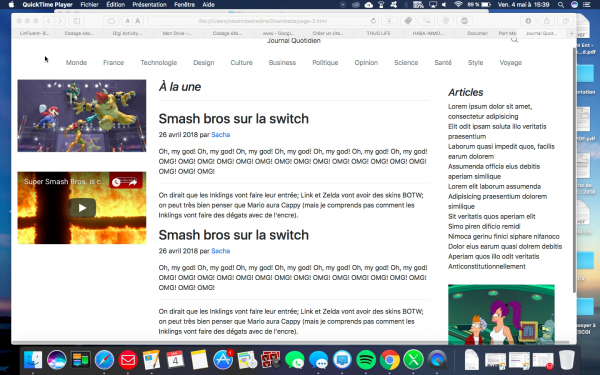Open Photo Booth from the dock

(x=271, y=360)
